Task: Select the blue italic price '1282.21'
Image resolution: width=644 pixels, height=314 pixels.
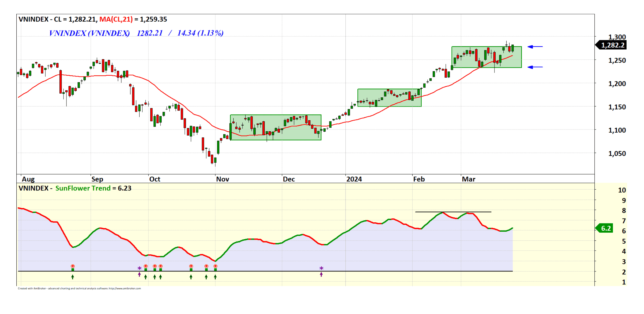Action: pyautogui.click(x=150, y=33)
